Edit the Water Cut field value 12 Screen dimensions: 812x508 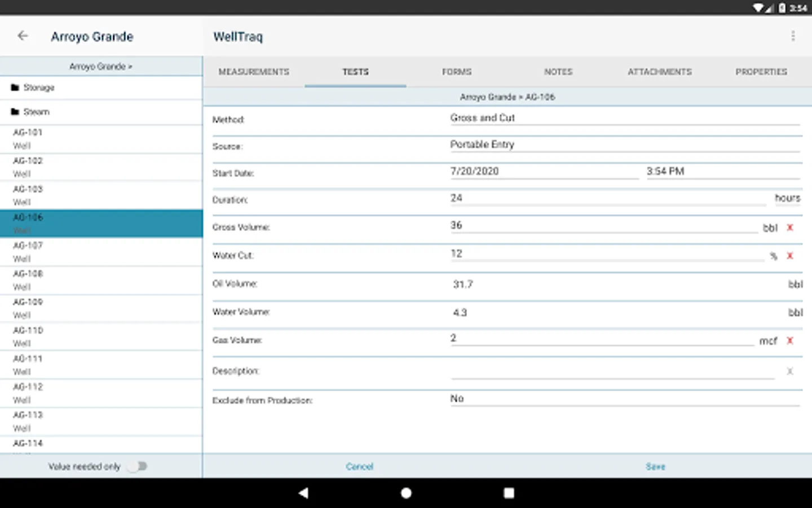pos(607,254)
